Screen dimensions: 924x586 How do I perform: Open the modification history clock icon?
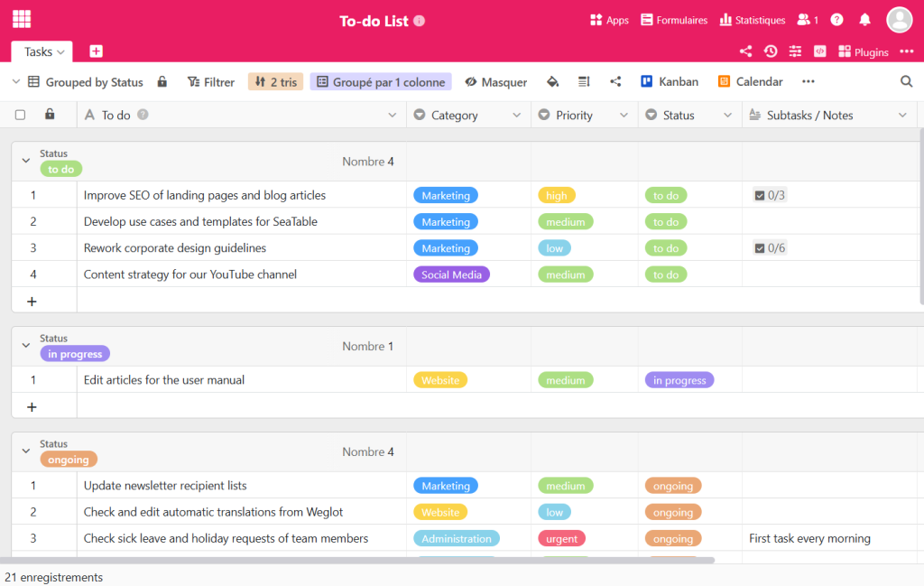point(770,51)
